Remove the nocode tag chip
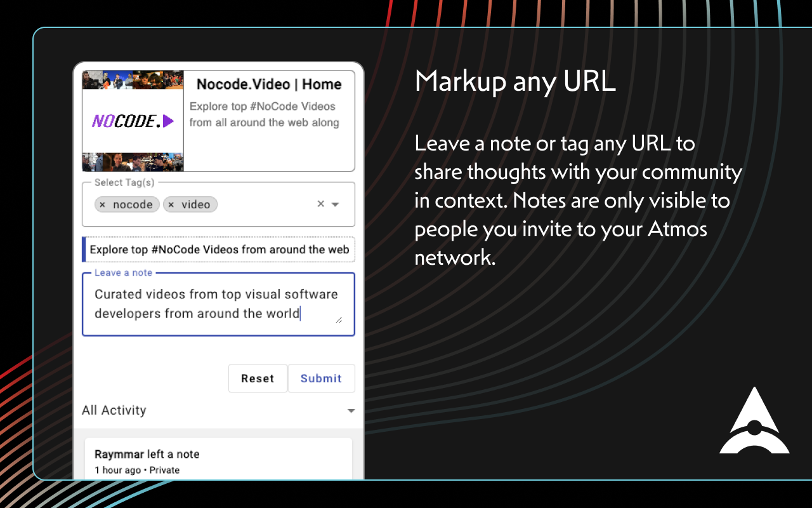The width and height of the screenshot is (812, 508). coord(102,204)
